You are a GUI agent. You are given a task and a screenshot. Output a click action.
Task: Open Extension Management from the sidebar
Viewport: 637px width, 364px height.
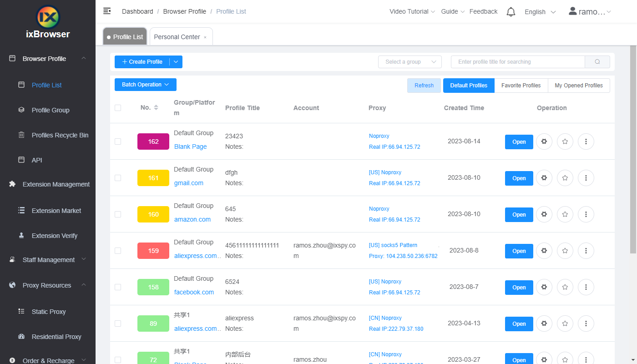point(56,184)
